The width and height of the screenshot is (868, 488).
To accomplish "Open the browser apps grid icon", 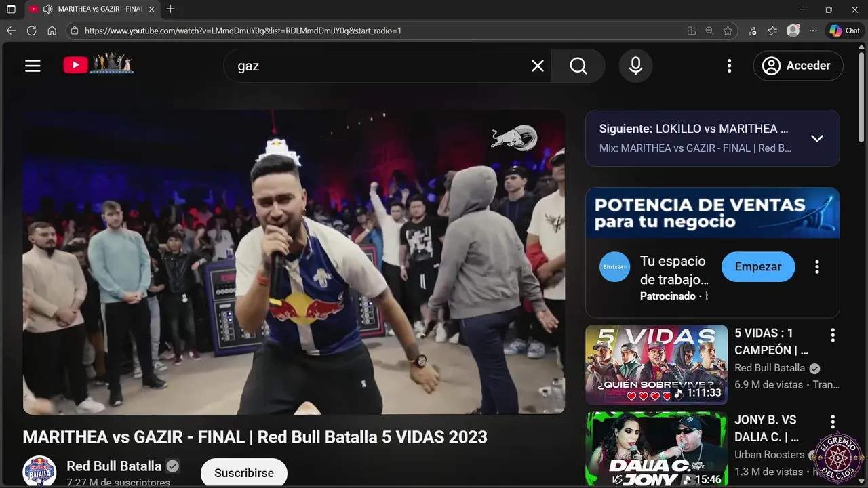I will point(691,30).
